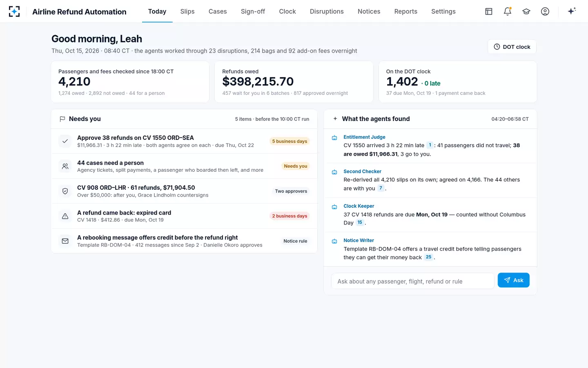This screenshot has height=368, width=588.
Task: Click the Two approvers badge
Action: (291, 191)
